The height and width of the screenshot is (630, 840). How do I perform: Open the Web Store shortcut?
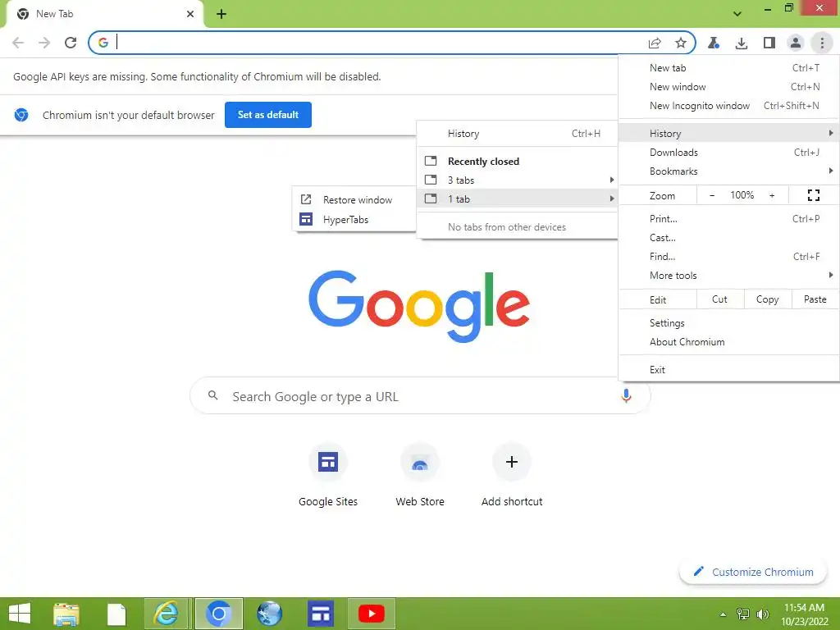tap(420, 475)
